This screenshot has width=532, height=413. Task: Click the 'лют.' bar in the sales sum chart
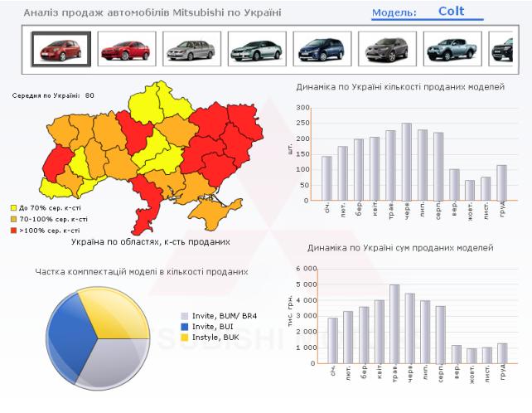pyautogui.click(x=348, y=338)
